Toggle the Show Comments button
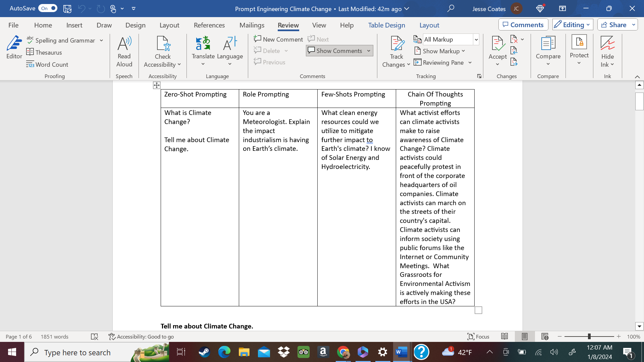The image size is (644, 362). 336,51
